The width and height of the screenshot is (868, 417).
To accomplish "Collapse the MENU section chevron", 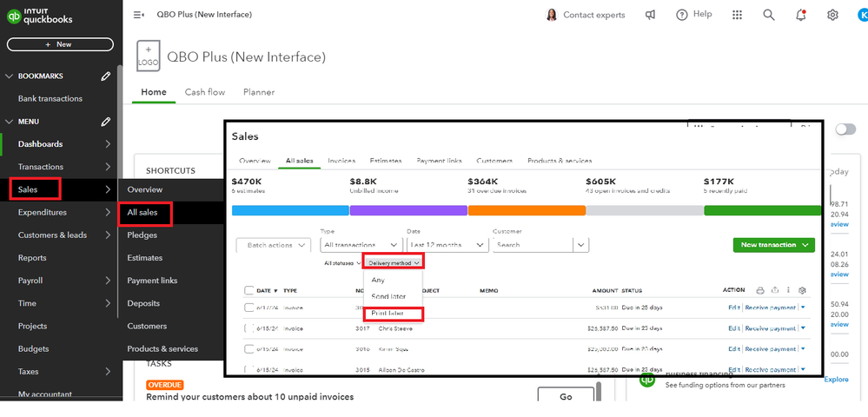I will click(9, 122).
